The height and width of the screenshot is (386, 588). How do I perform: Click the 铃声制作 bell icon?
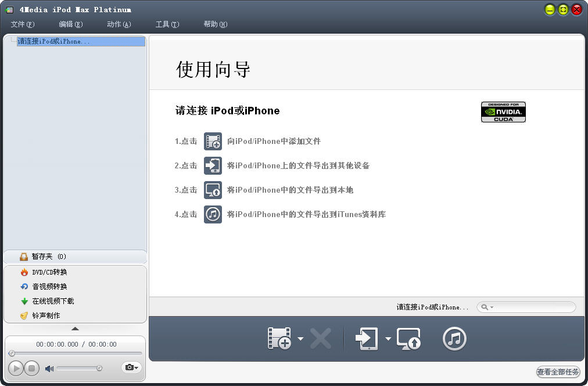point(24,316)
